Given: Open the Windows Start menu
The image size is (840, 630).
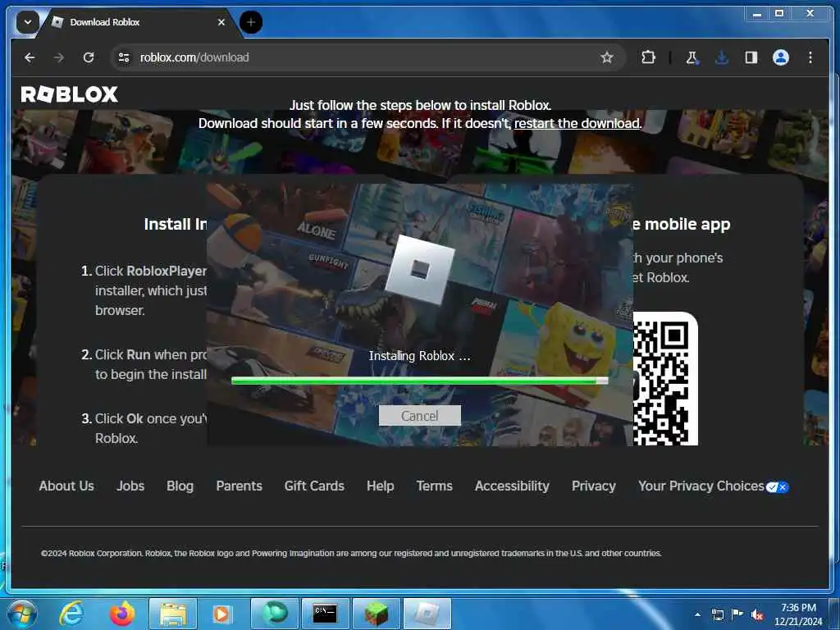Looking at the screenshot, I should click(22, 614).
